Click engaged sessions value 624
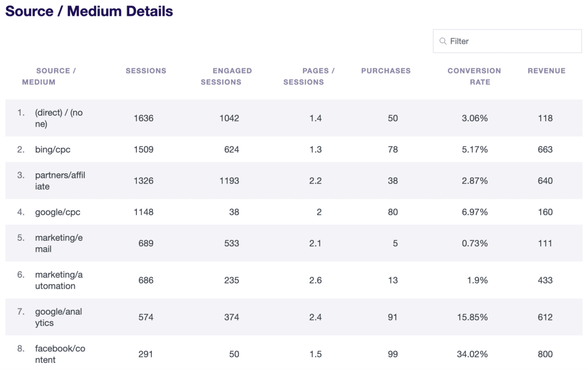 click(x=231, y=149)
